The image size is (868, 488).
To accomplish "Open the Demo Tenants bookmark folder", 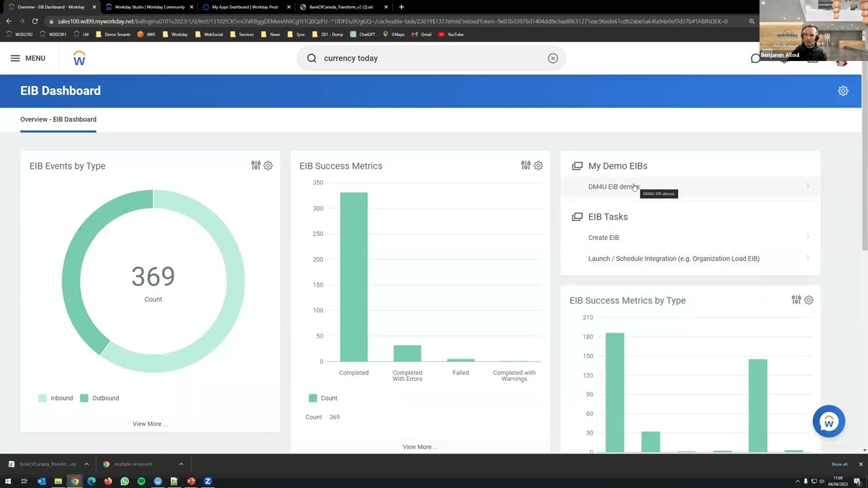I will pos(113,35).
